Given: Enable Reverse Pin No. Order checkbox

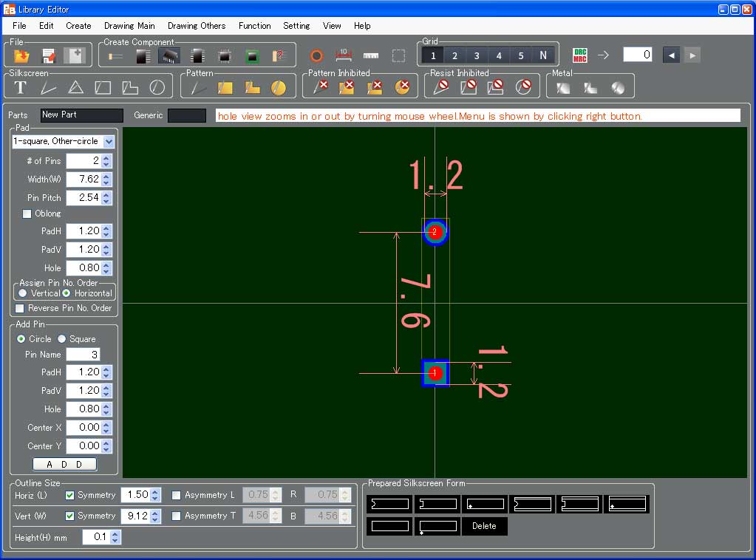Looking at the screenshot, I should click(x=20, y=308).
